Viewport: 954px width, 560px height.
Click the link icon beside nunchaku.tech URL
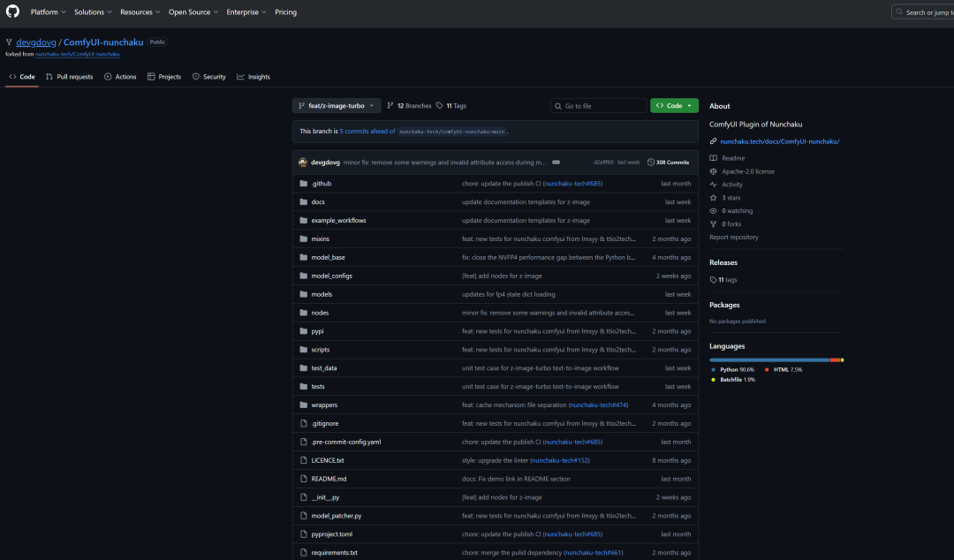[713, 141]
